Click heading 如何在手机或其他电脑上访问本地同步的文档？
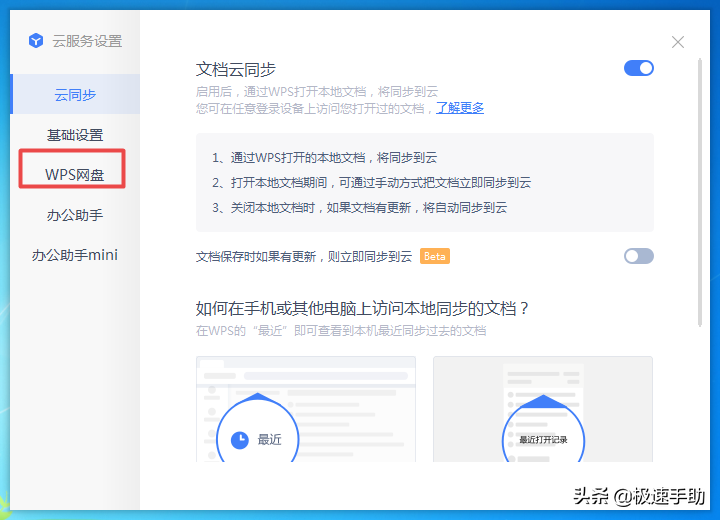The width and height of the screenshot is (720, 520). click(363, 308)
